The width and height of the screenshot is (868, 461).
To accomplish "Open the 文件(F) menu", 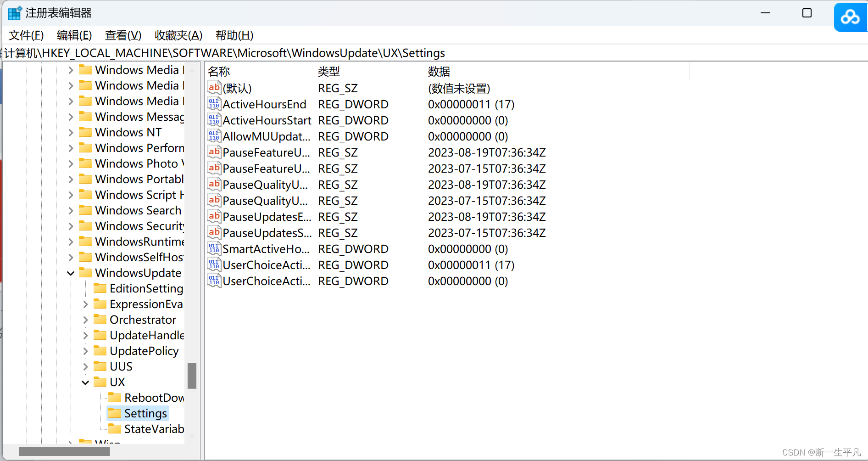I will tap(26, 35).
